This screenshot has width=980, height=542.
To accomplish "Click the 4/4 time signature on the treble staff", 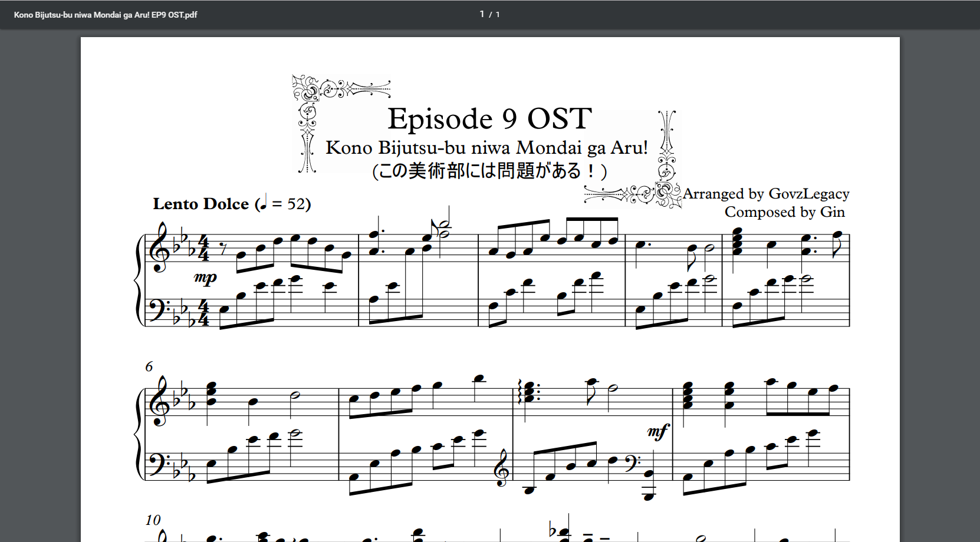I will pyautogui.click(x=203, y=248).
